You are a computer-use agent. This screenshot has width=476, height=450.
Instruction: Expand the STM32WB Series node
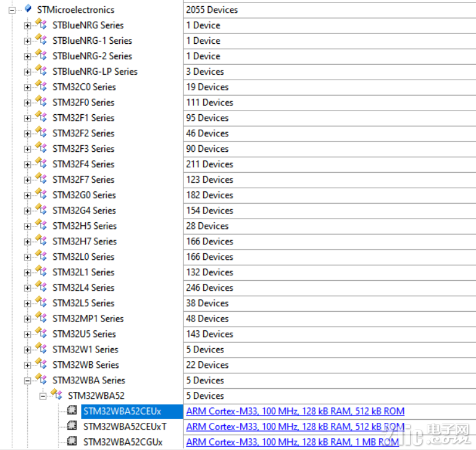click(x=27, y=365)
